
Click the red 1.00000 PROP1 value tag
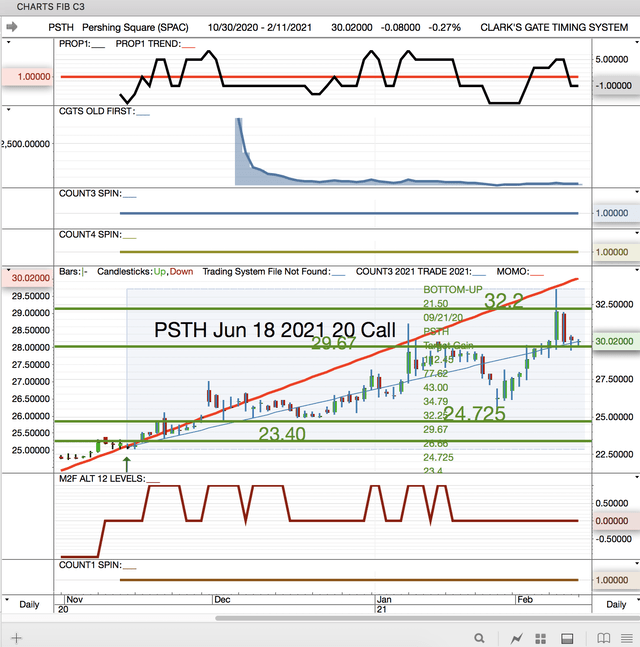[x=27, y=77]
